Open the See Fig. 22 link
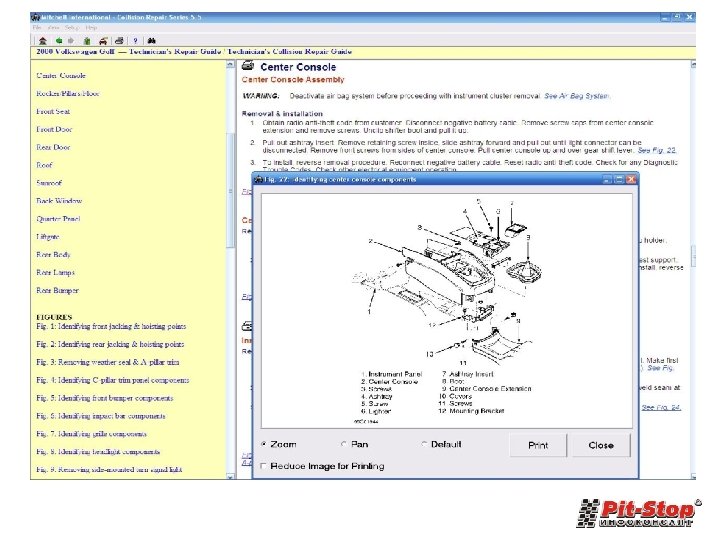The image size is (720, 540). coord(657,150)
